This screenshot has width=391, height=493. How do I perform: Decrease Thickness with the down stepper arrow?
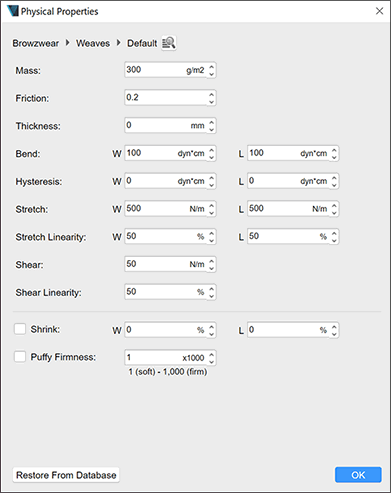[x=211, y=129]
